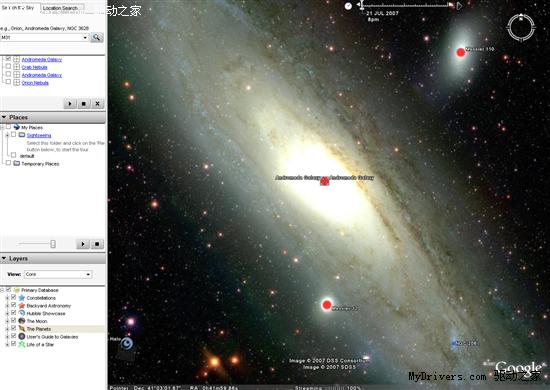Click the Life of a Star icon
Viewport: 550px width, 390px height.
(22, 344)
